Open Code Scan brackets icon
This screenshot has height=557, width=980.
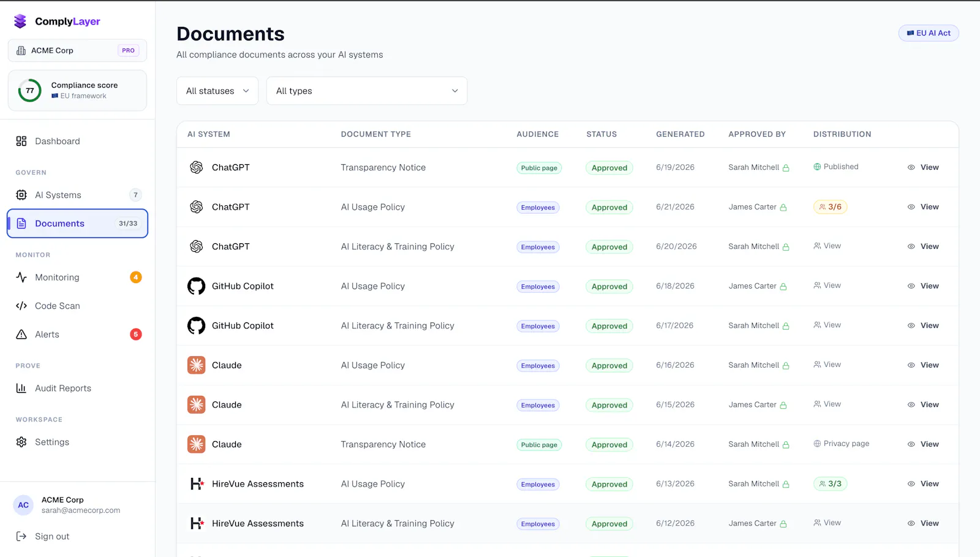(21, 306)
